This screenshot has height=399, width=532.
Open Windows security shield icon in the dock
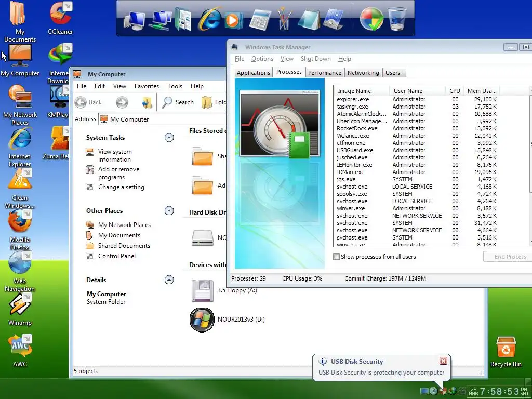[371, 19]
